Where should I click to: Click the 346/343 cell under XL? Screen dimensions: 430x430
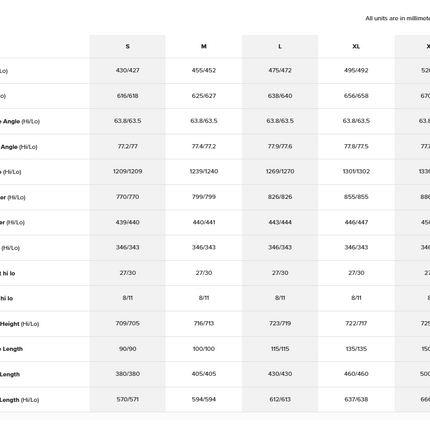tap(356, 247)
